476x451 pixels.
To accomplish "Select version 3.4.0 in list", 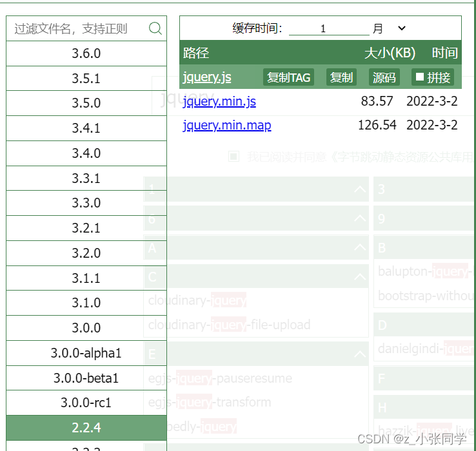I will tap(86, 153).
